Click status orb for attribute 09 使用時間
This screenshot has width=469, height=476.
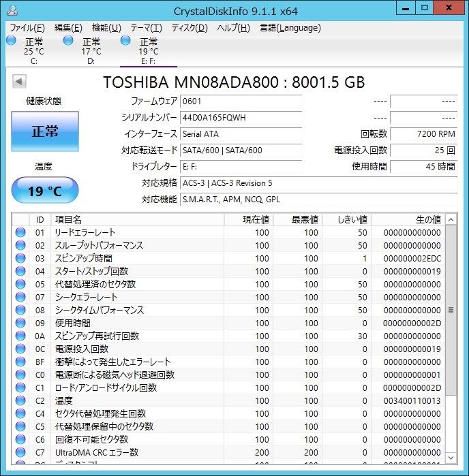20,323
